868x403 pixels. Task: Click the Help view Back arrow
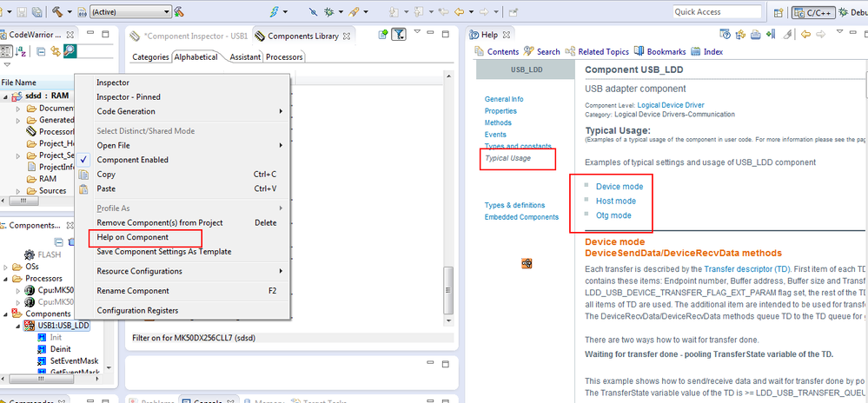click(x=805, y=35)
